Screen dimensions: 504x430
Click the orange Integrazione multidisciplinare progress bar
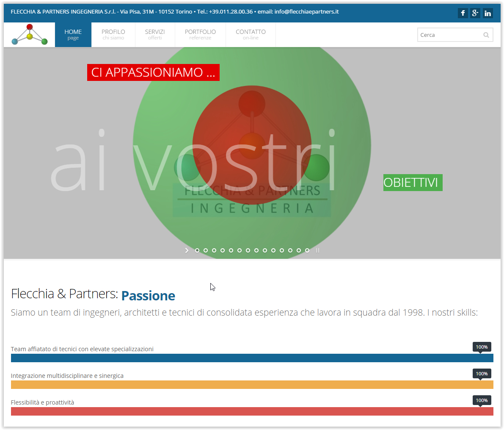coord(252,385)
